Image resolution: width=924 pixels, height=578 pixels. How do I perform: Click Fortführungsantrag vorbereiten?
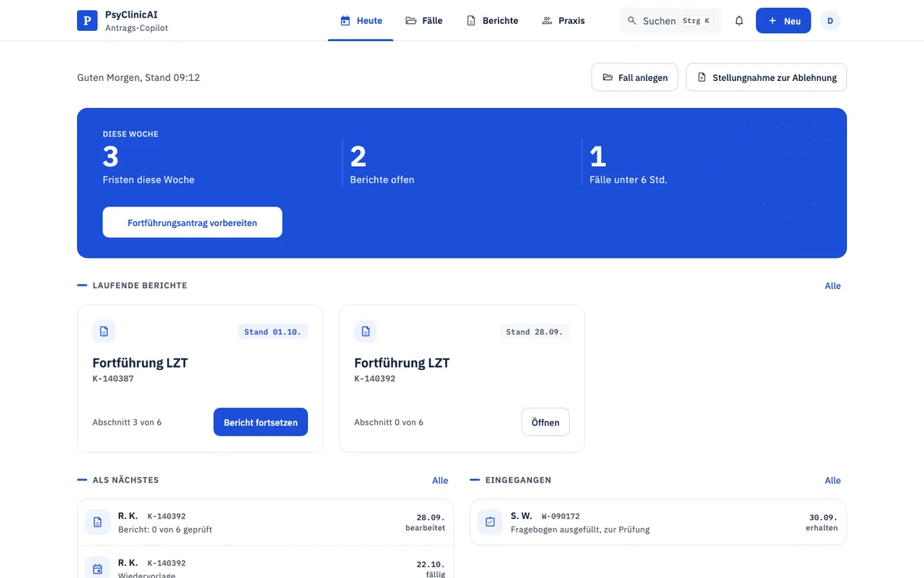coord(192,222)
